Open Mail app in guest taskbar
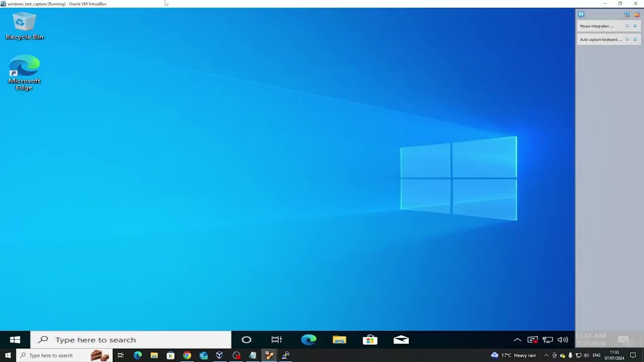This screenshot has width=644, height=362. [x=401, y=340]
